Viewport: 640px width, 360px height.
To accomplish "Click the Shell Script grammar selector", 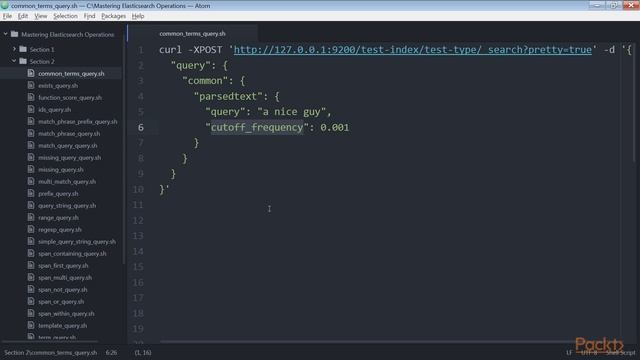I will tap(620, 352).
